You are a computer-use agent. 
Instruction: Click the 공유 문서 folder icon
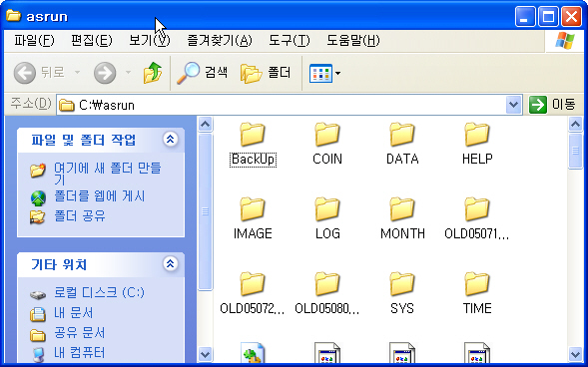click(x=38, y=334)
